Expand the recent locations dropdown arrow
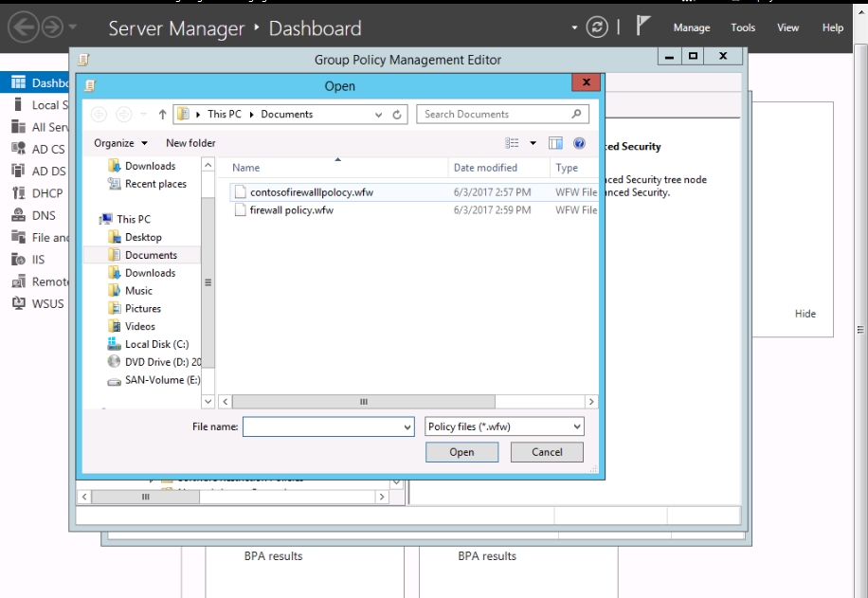 coord(143,115)
